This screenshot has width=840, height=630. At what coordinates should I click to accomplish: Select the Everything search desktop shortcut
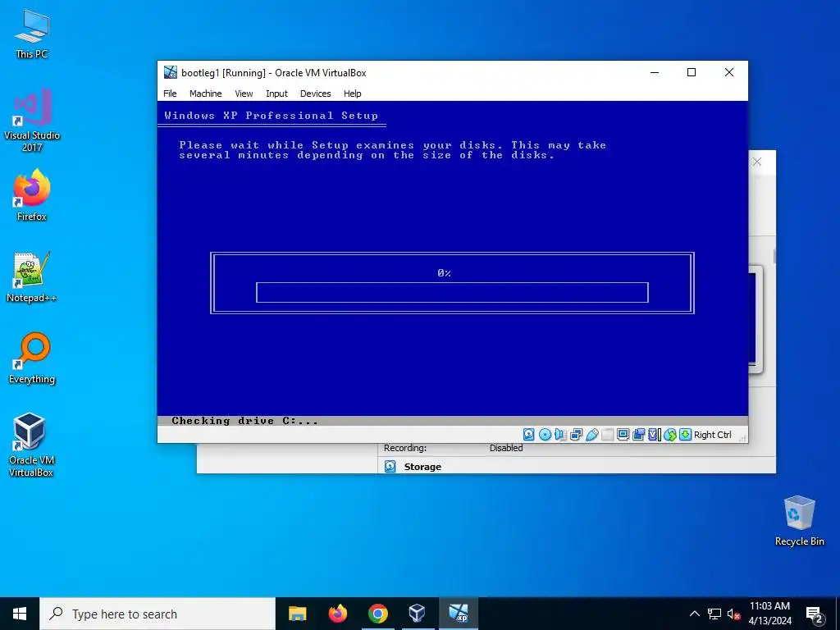point(32,358)
